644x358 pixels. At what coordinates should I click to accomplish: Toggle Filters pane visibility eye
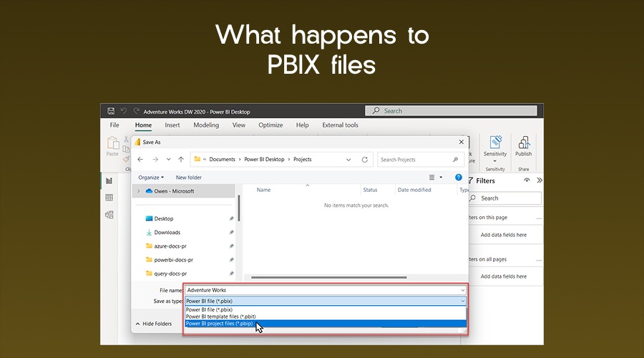tap(527, 180)
